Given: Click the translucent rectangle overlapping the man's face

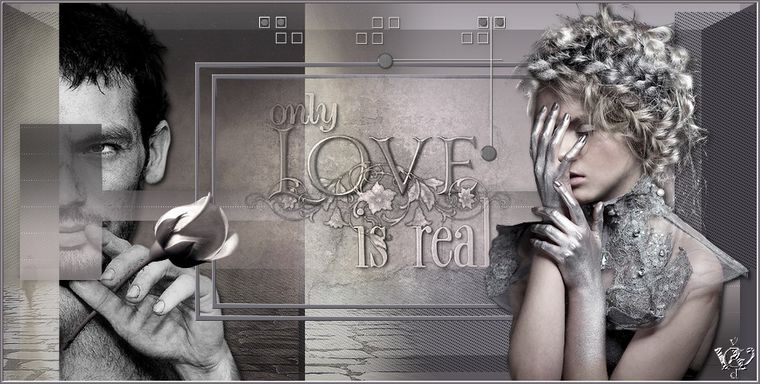Looking at the screenshot, I should coord(61,202).
